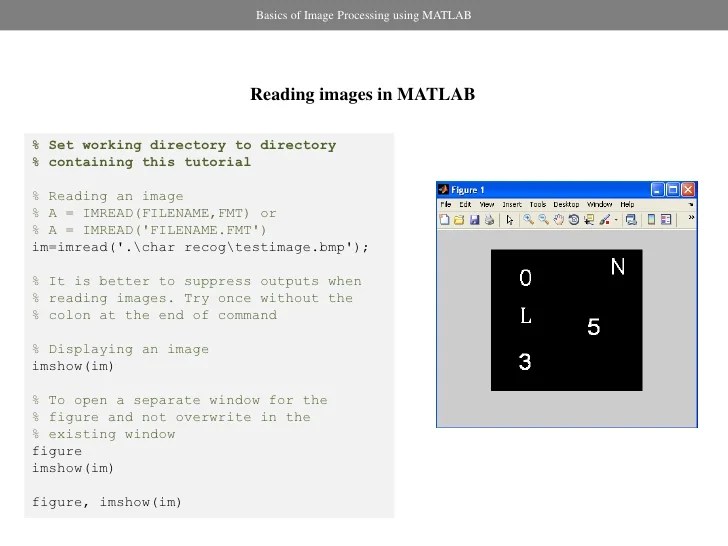Select the Rotate 3D tool

[x=574, y=220]
